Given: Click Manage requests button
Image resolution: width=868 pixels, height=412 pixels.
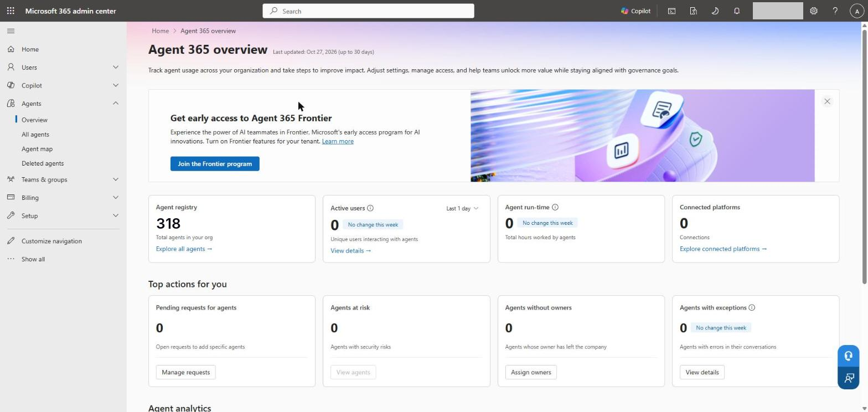Looking at the screenshot, I should [185, 372].
